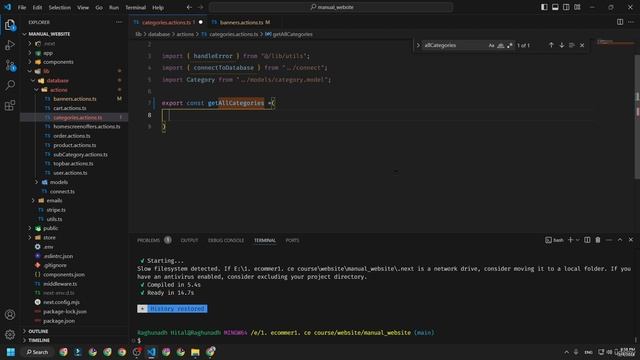Viewport: 640px width, 360px height.
Task: Toggle Match Case in find widget
Action: pyautogui.click(x=491, y=45)
